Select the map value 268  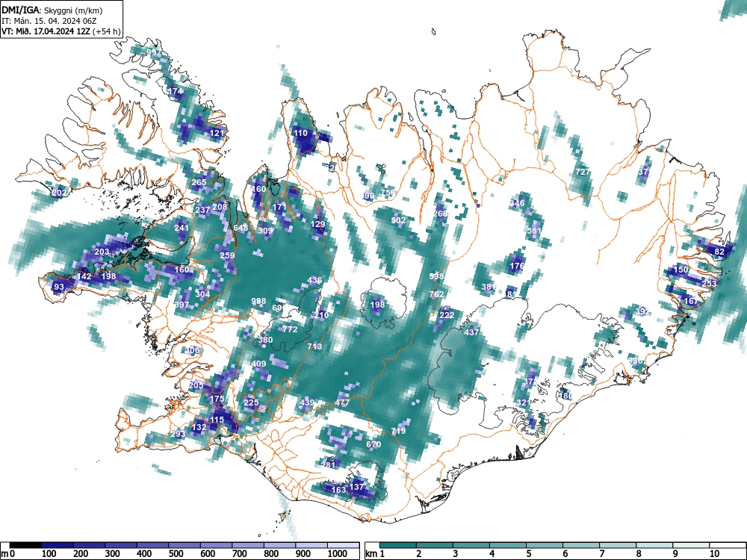tap(440, 214)
